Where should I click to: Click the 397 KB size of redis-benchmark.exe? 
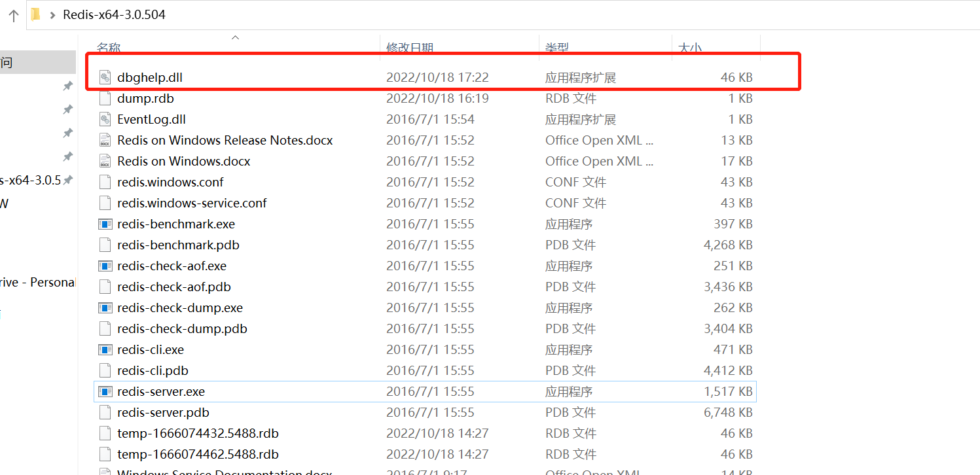pos(733,224)
